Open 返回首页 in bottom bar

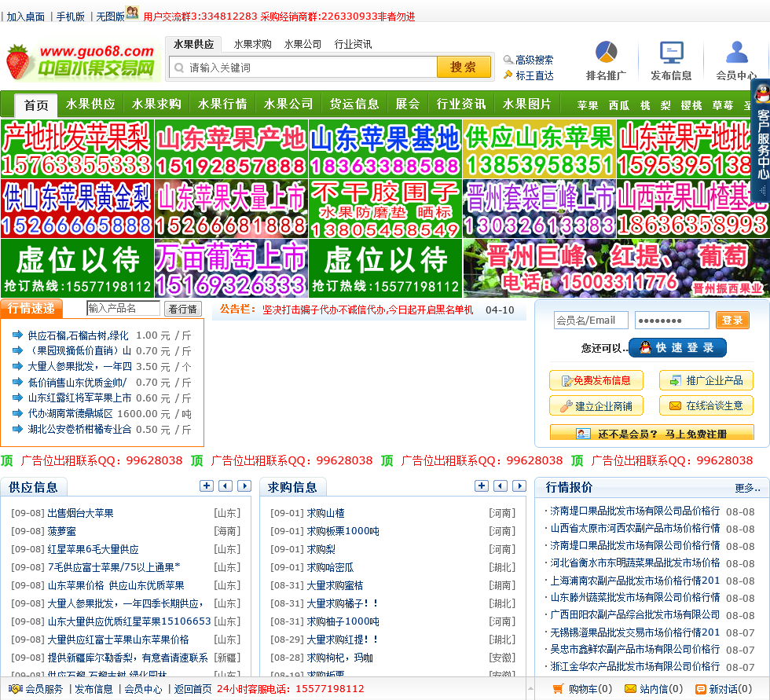click(x=192, y=689)
